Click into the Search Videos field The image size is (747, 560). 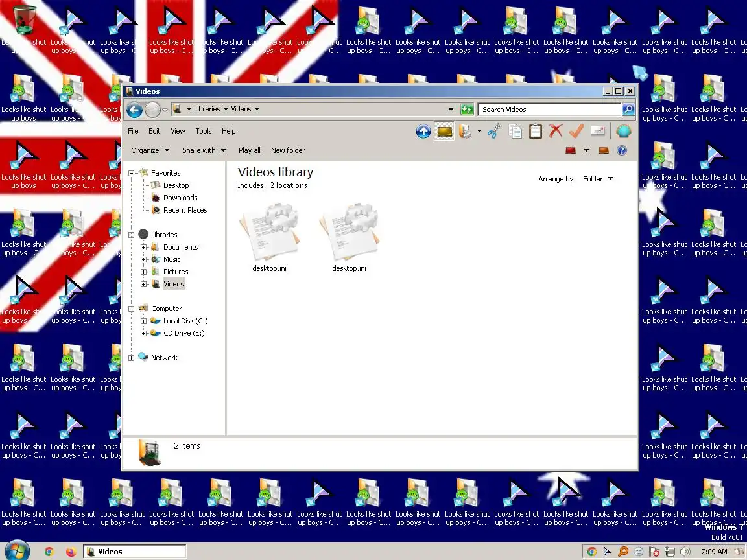(x=549, y=110)
